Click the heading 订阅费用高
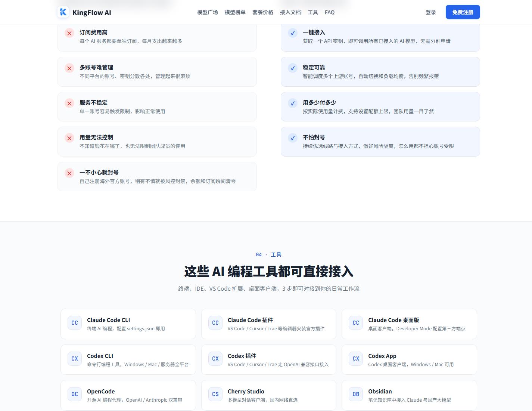Image resolution: width=532 pixels, height=411 pixels. click(93, 33)
